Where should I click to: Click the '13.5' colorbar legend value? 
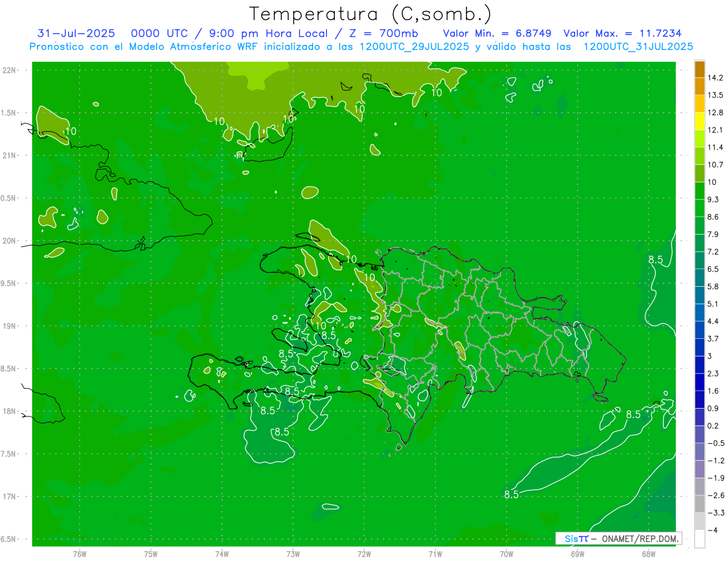tap(715, 95)
